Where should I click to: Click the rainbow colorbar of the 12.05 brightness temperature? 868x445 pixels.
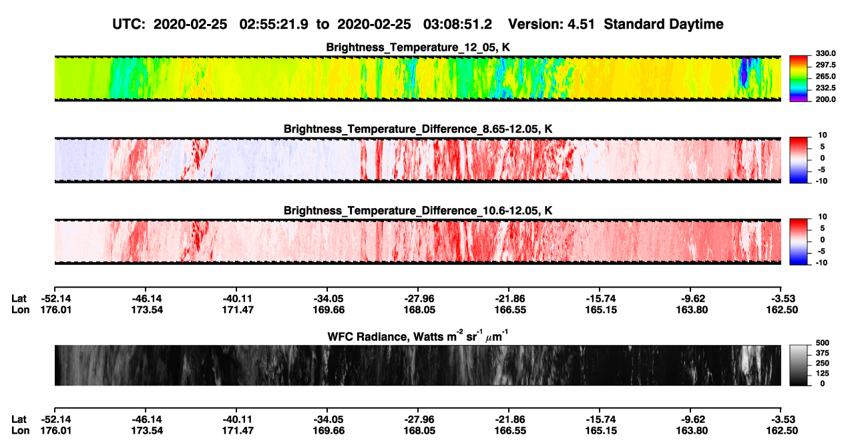click(799, 78)
